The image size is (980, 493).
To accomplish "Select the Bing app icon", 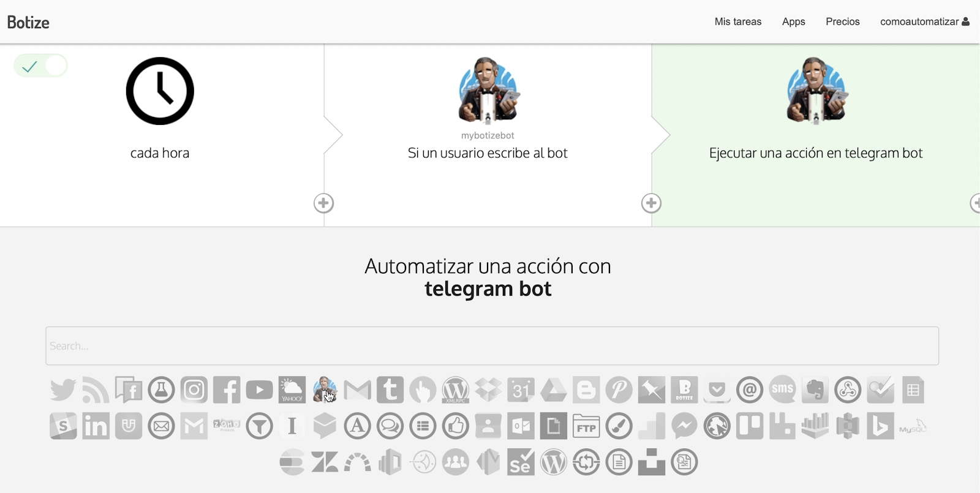I will pos(880,426).
